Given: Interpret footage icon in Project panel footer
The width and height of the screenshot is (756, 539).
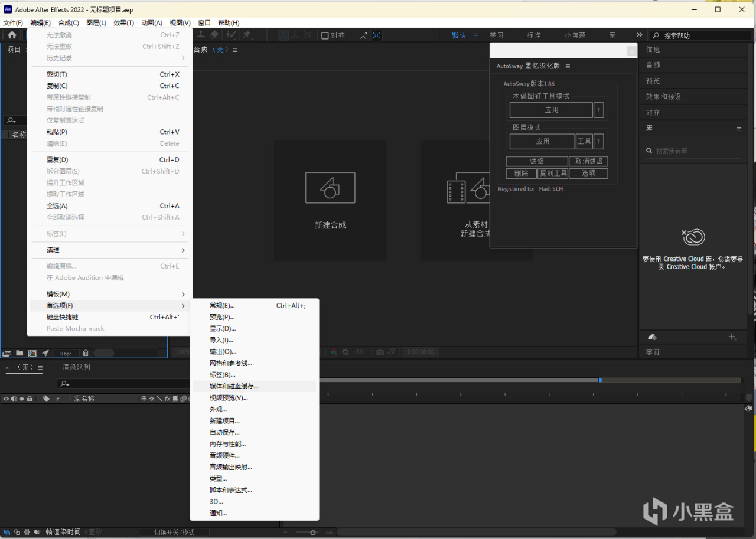Looking at the screenshot, I should click(7, 353).
